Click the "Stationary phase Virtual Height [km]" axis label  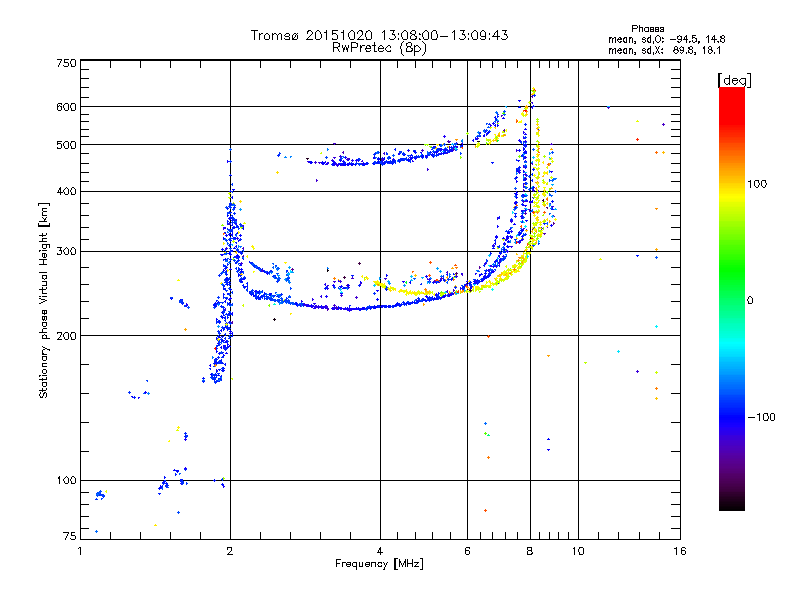[44, 300]
